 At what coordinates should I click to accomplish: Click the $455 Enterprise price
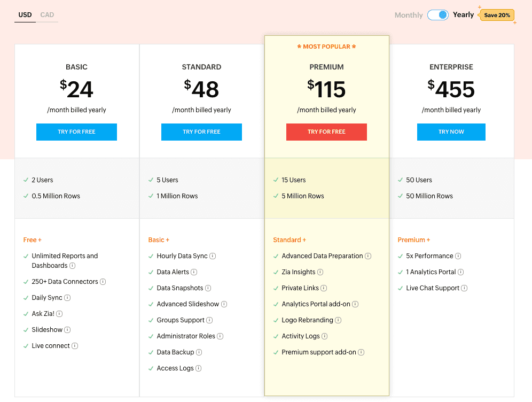(451, 89)
